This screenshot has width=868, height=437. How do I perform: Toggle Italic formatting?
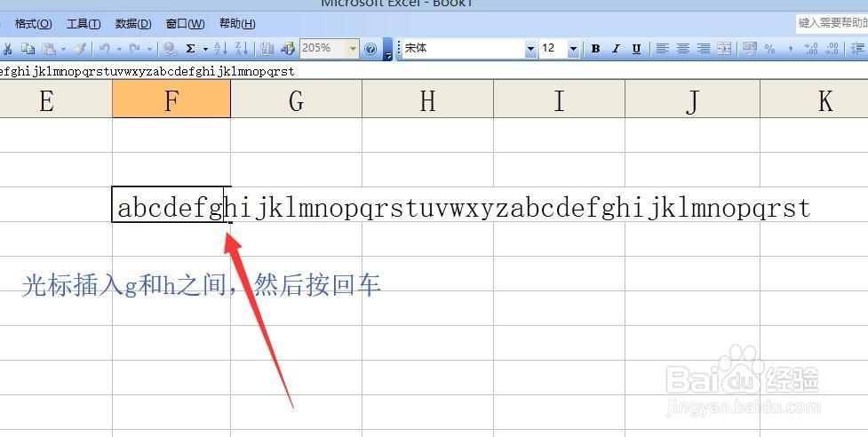pyautogui.click(x=616, y=49)
